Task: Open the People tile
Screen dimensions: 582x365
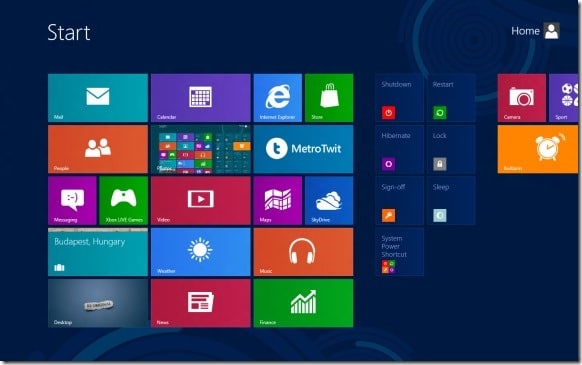Action: tap(98, 149)
